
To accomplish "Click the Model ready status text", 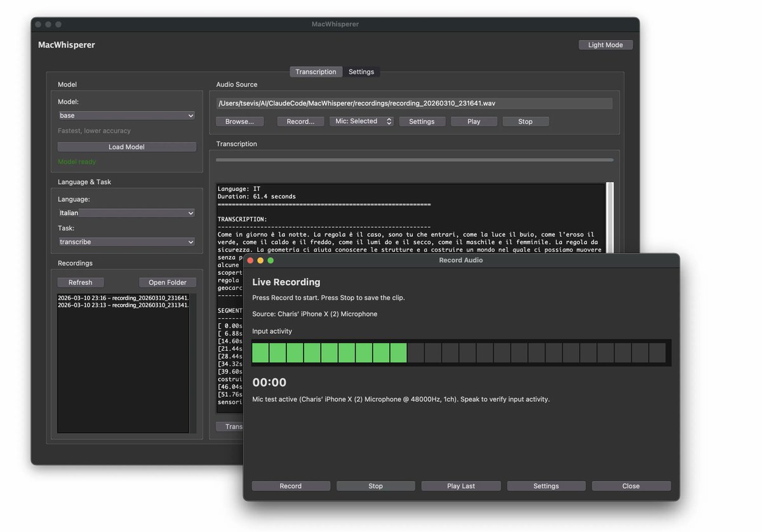I will pos(77,162).
